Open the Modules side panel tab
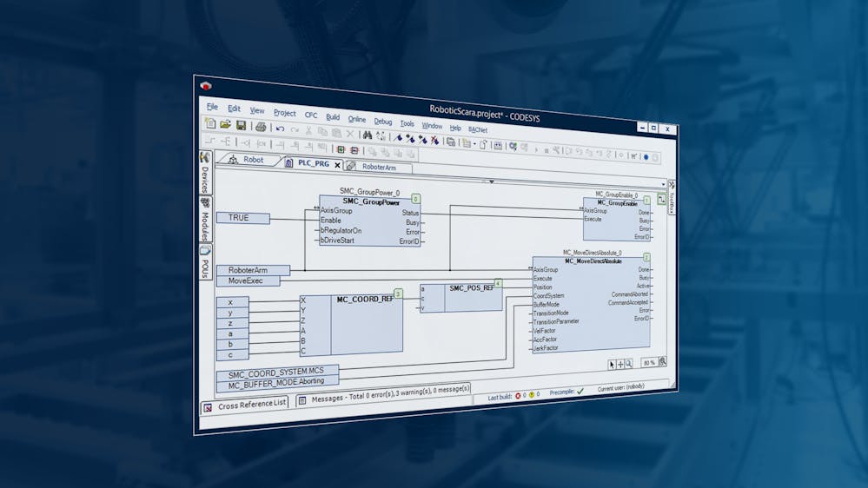 [205, 220]
